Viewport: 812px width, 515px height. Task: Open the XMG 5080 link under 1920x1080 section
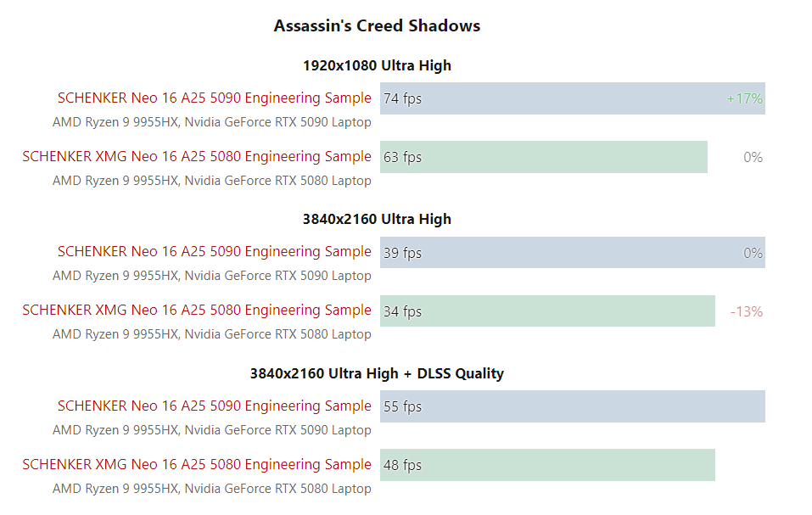197,156
